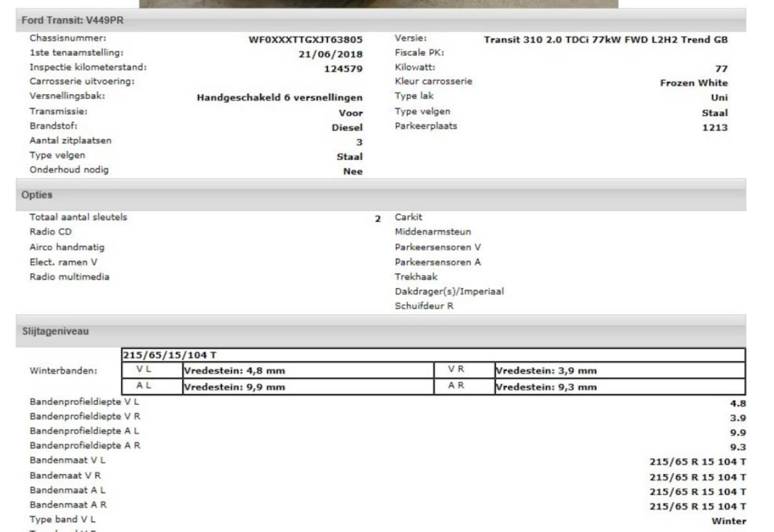Click the Frozen White body colour value

693,83
